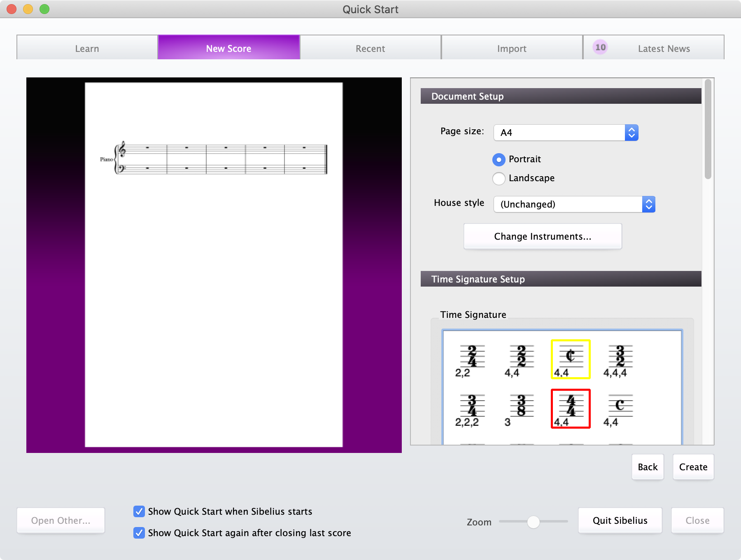The image size is (741, 560).
Task: Click the piano score preview page
Action: pos(214,265)
